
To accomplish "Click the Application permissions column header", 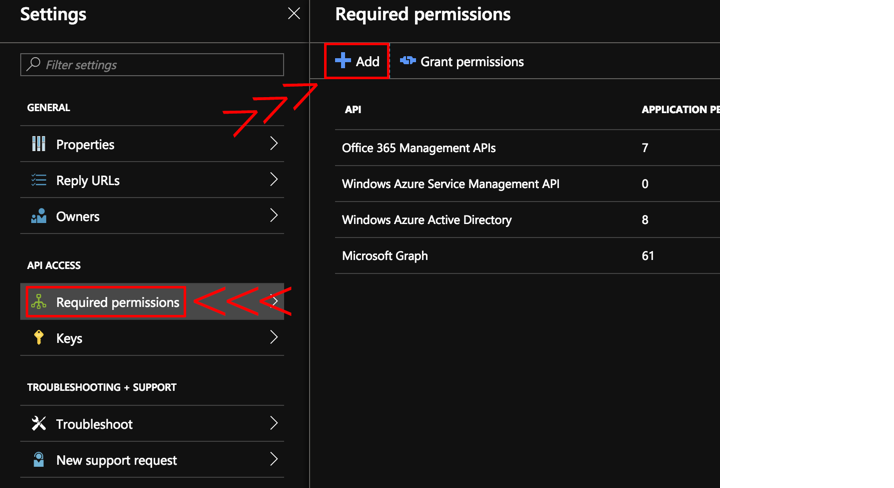I will point(680,109).
